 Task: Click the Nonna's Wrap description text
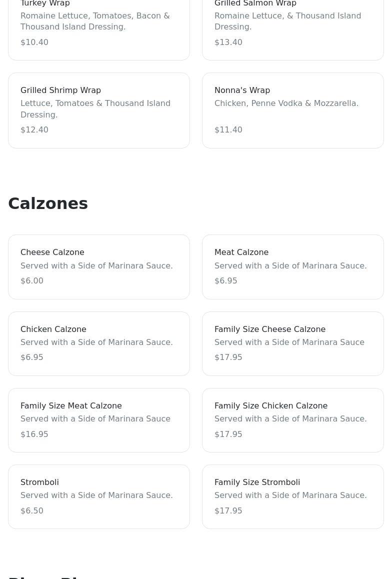pos(286,103)
